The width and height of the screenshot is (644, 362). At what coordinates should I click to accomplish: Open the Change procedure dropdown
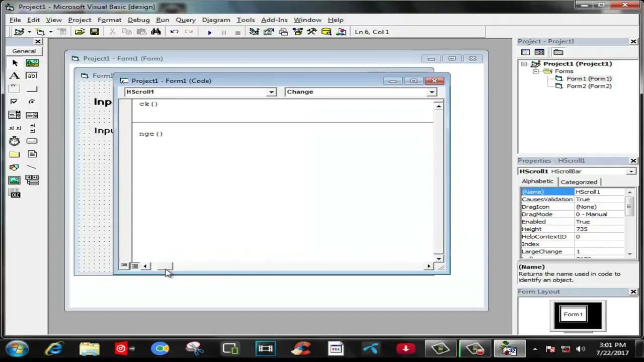[x=432, y=92]
